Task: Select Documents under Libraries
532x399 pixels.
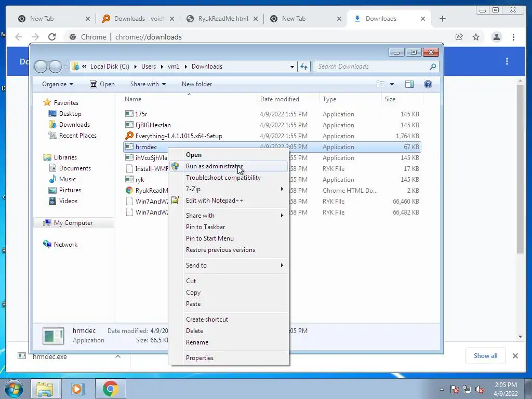Action: [70, 168]
